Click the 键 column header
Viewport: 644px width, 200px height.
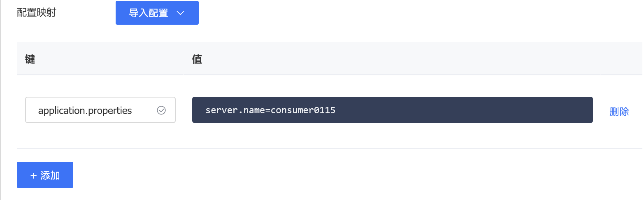point(30,60)
